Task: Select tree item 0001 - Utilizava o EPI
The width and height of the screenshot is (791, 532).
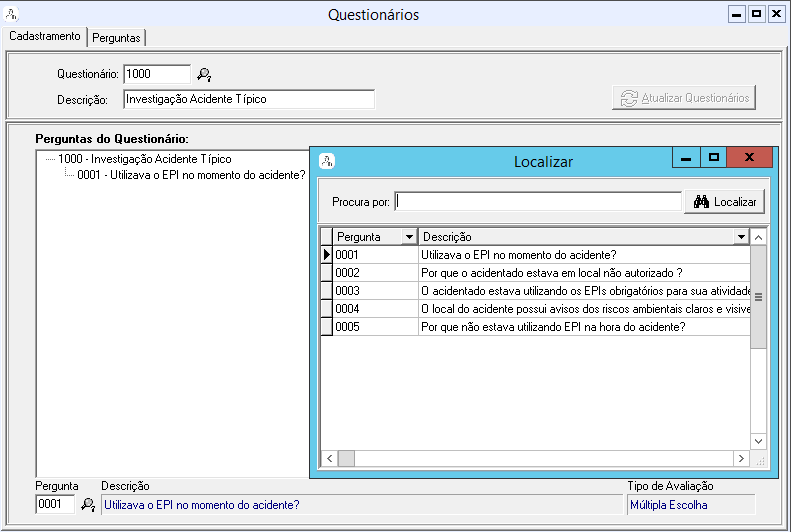Action: [x=191, y=175]
